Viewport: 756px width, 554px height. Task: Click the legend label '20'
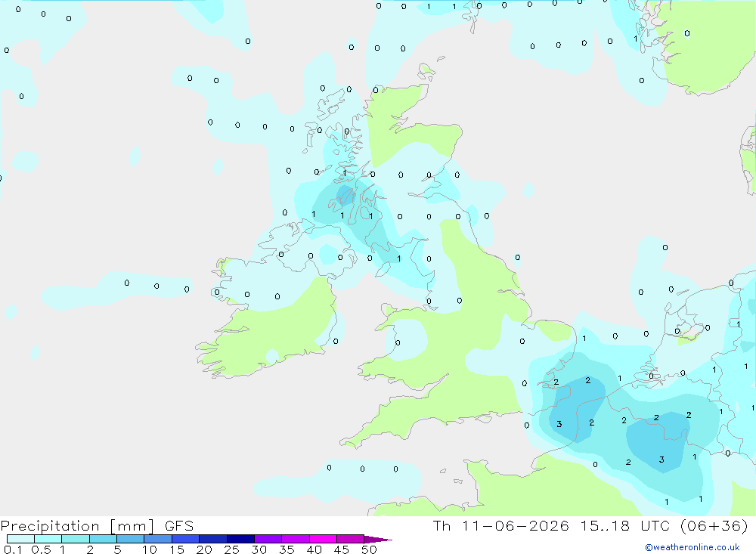click(204, 549)
